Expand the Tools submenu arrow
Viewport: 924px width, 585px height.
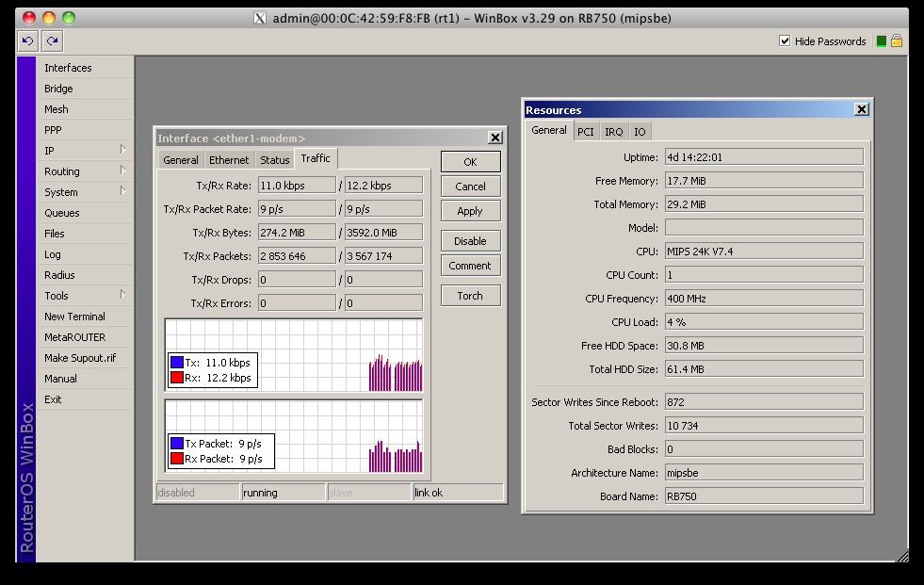pos(122,295)
